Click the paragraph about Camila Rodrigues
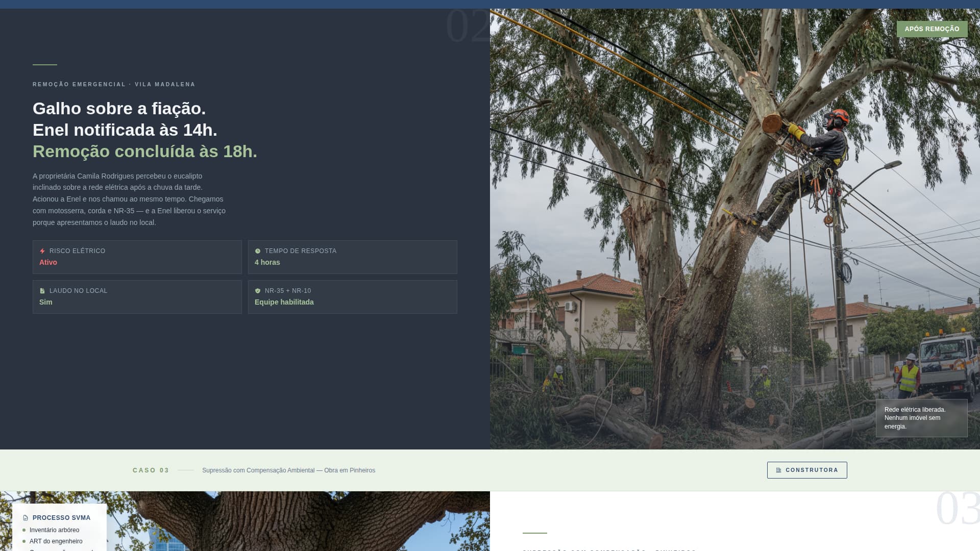This screenshot has height=551, width=980. coord(129,199)
